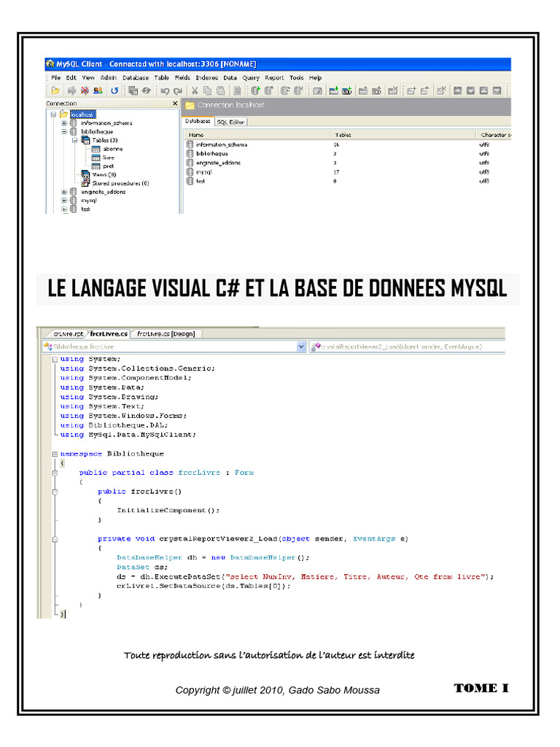560x747 pixels.
Task: Click the InitializeComponent(); code line
Action: pos(168,511)
